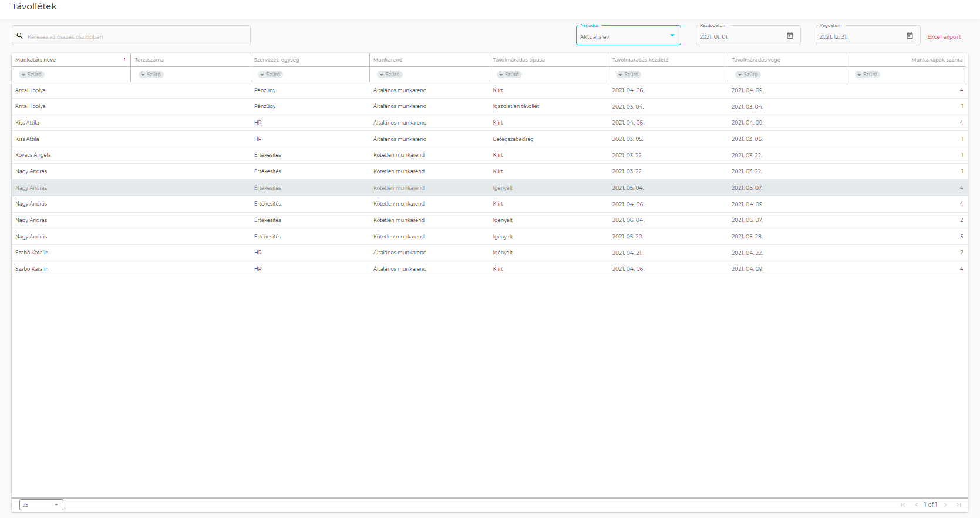Click 1 of 1 page indicator

pos(930,504)
